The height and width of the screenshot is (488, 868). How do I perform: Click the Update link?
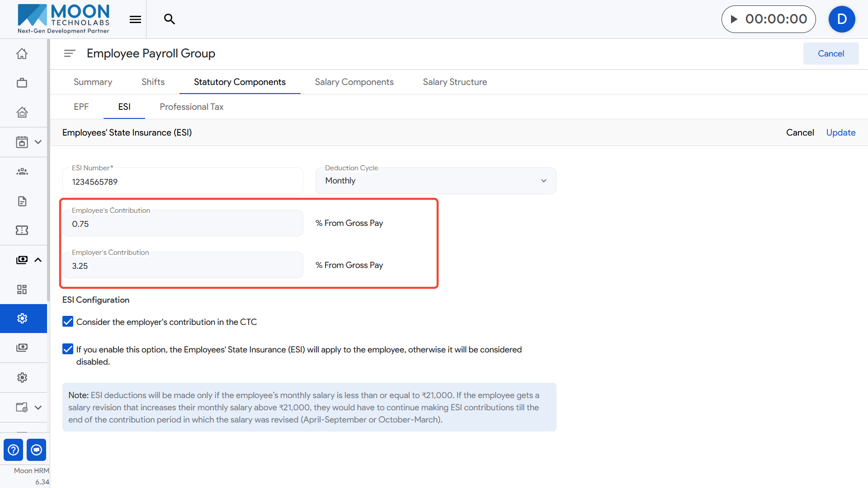tap(840, 132)
